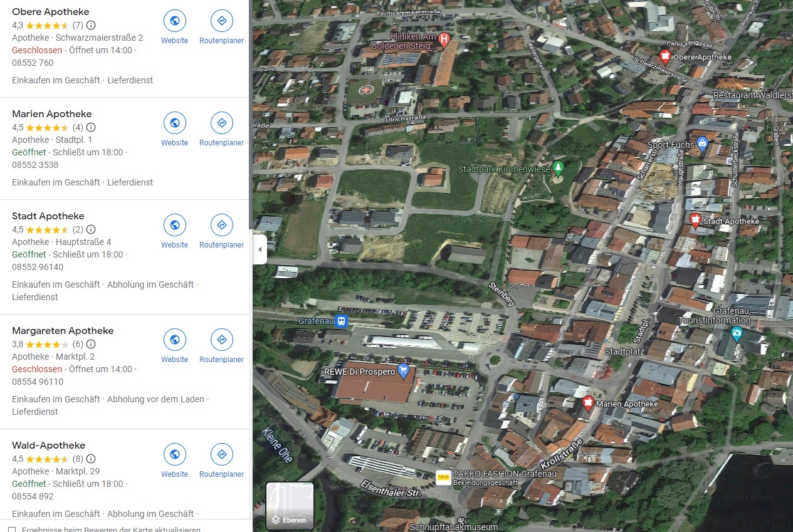Click TAKKO FASHION Grafenau map marker
The image size is (793, 532).
443,477
